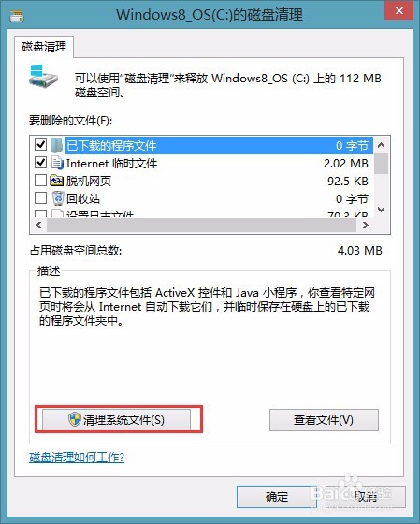The height and width of the screenshot is (524, 420).
Task: Check the 脱机网页 checkbox
Action: pos(40,181)
